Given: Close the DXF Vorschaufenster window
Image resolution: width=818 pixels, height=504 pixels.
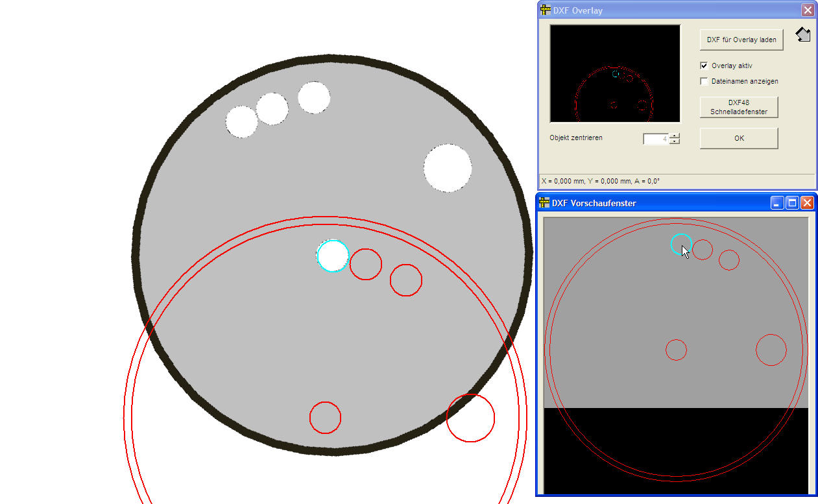Looking at the screenshot, I should point(807,203).
